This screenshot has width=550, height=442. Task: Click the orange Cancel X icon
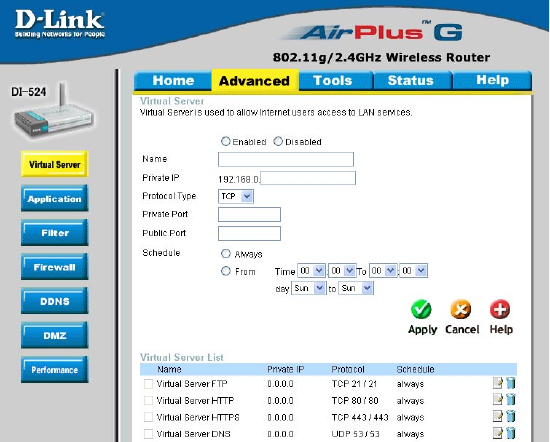point(461,309)
